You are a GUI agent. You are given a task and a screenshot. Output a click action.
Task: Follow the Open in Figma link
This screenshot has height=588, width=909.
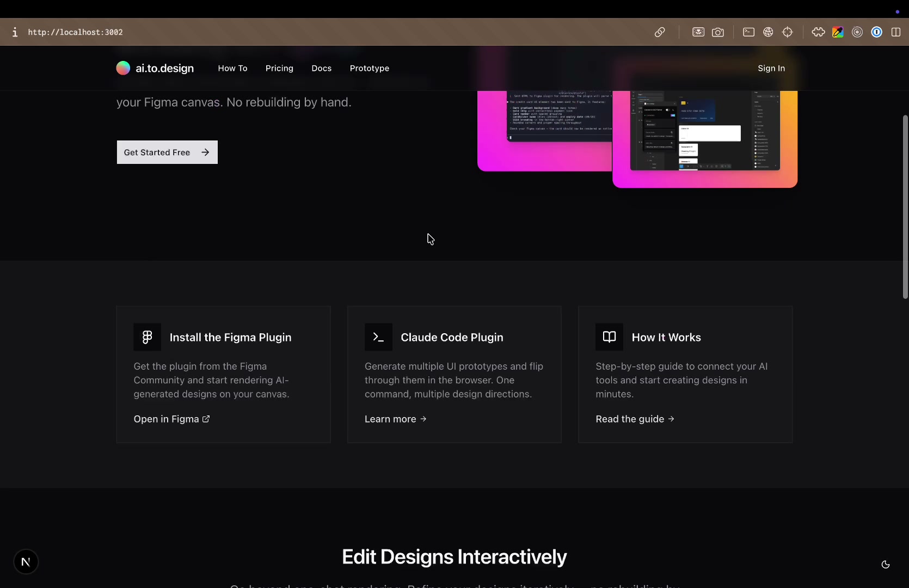171,419
